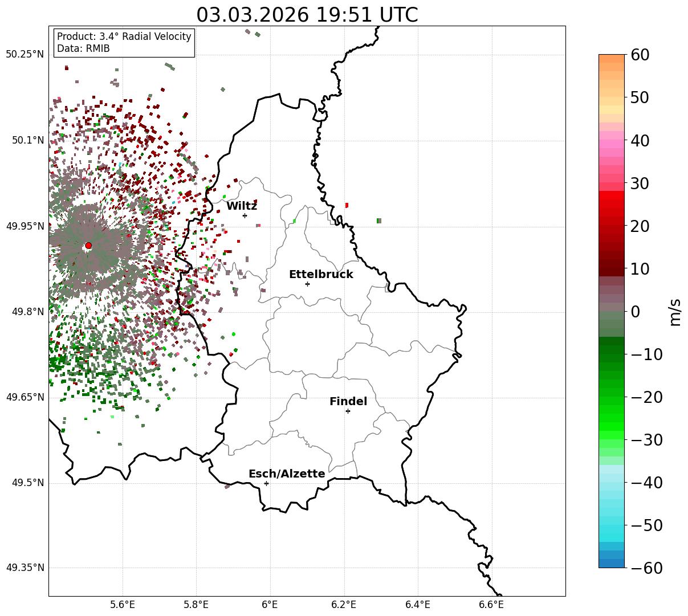
Task: Click the Findel city label
Action: point(348,402)
